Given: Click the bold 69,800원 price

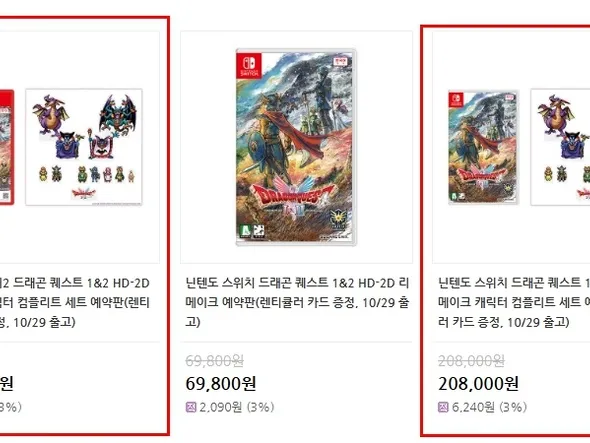Looking at the screenshot, I should coord(221,384).
